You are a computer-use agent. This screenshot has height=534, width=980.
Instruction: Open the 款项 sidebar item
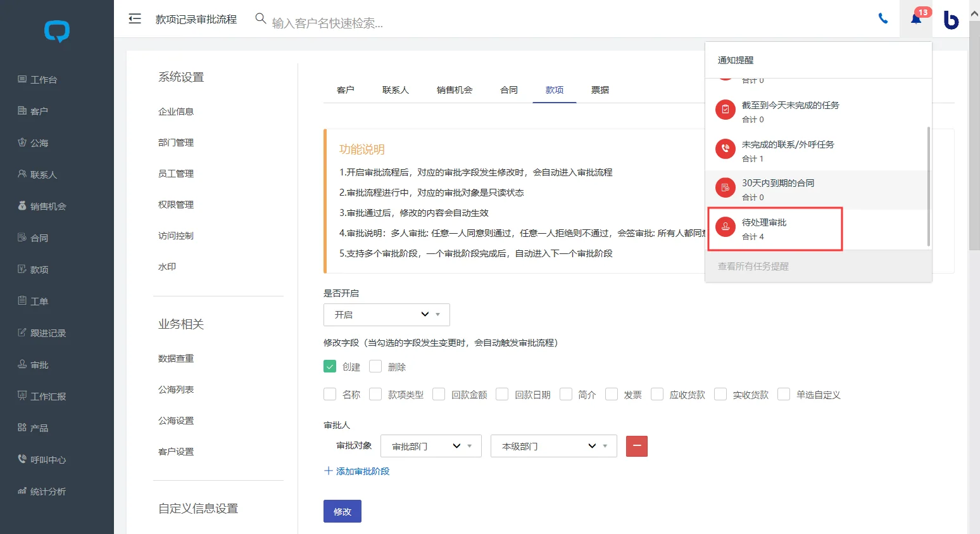click(x=33, y=270)
